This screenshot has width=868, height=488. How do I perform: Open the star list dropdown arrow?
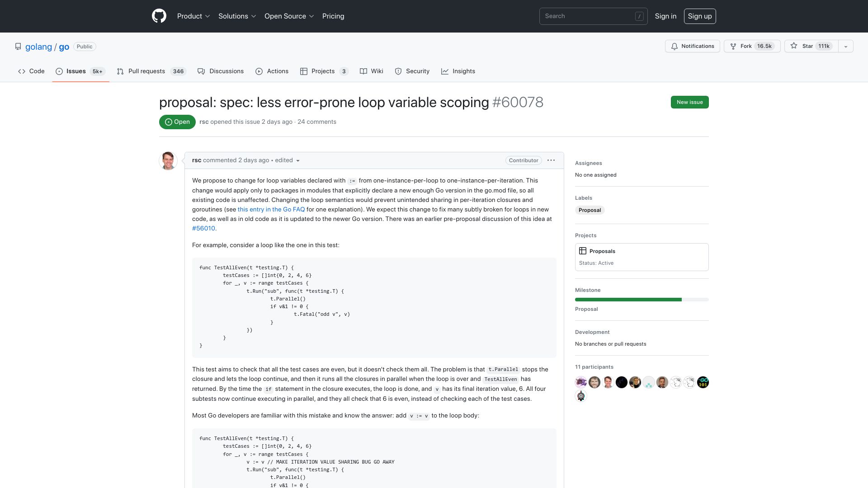[x=846, y=46]
